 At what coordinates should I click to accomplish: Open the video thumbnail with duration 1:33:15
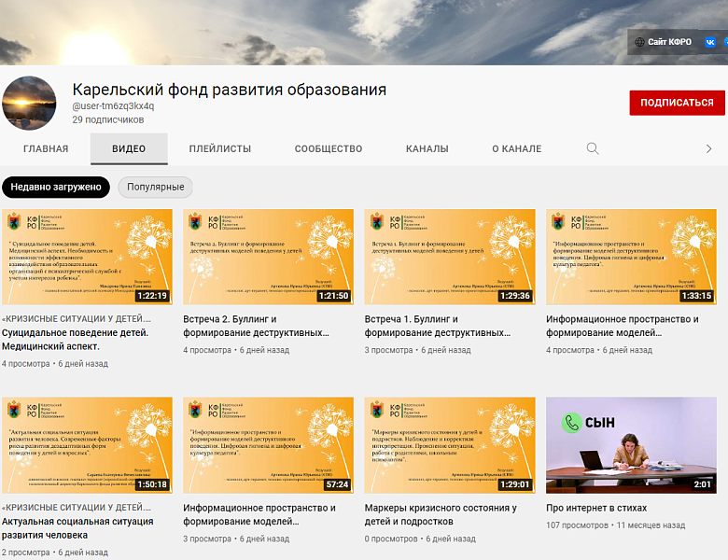click(632, 257)
